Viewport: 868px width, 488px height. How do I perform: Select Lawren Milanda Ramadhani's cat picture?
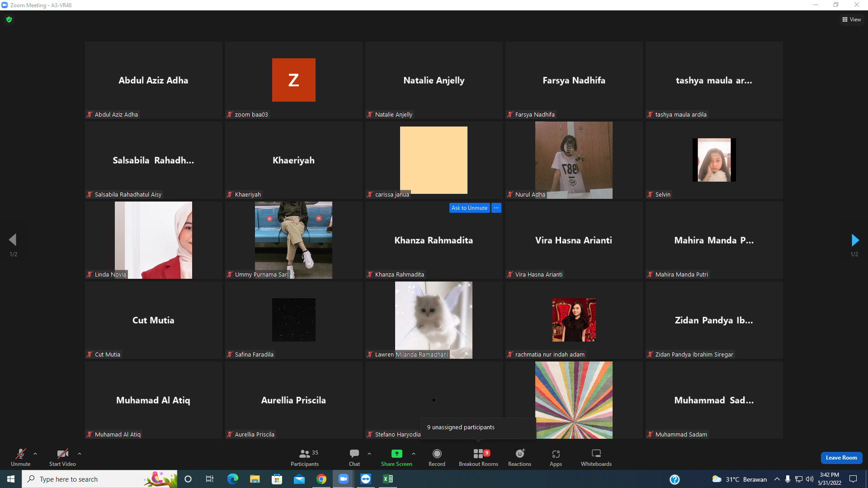pyautogui.click(x=434, y=320)
